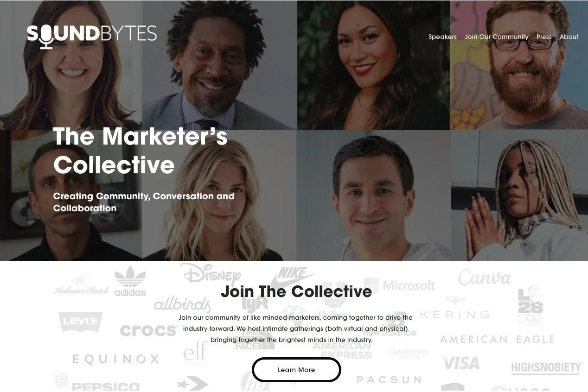Viewport: 588px width, 392px height.
Task: Select the bearded man with glasses photo
Action: (519, 65)
